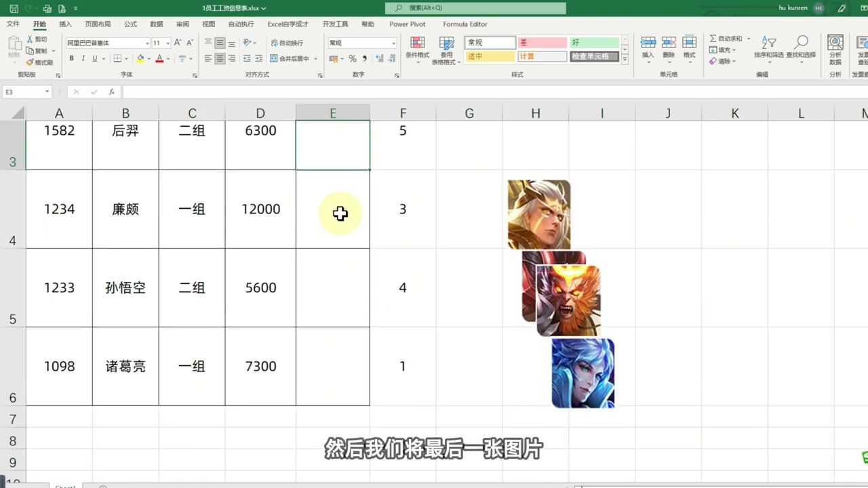Click the Comma Style icon
Screen dimensions: 868x488
pyautogui.click(x=364, y=59)
